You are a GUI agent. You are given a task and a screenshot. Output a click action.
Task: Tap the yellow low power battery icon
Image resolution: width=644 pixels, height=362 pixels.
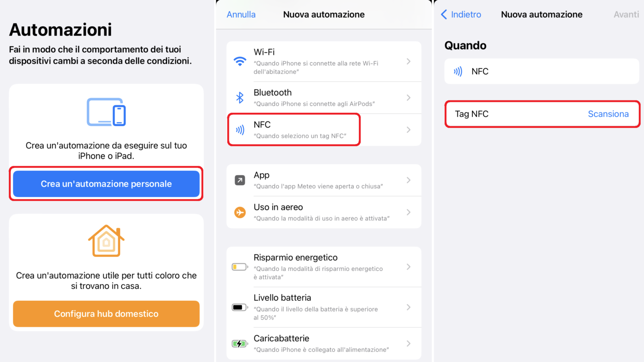click(240, 267)
